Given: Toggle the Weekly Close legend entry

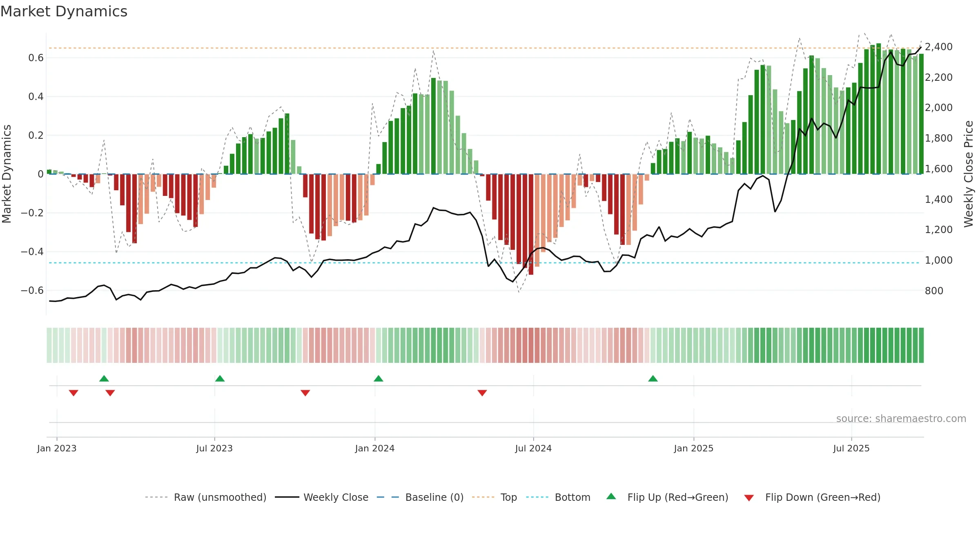Looking at the screenshot, I should [x=322, y=497].
